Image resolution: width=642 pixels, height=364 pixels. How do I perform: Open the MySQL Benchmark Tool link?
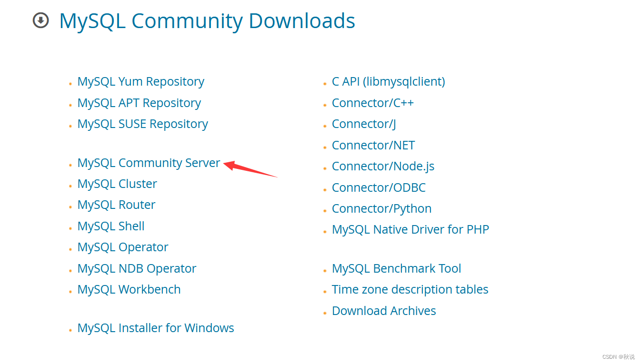coord(396,268)
